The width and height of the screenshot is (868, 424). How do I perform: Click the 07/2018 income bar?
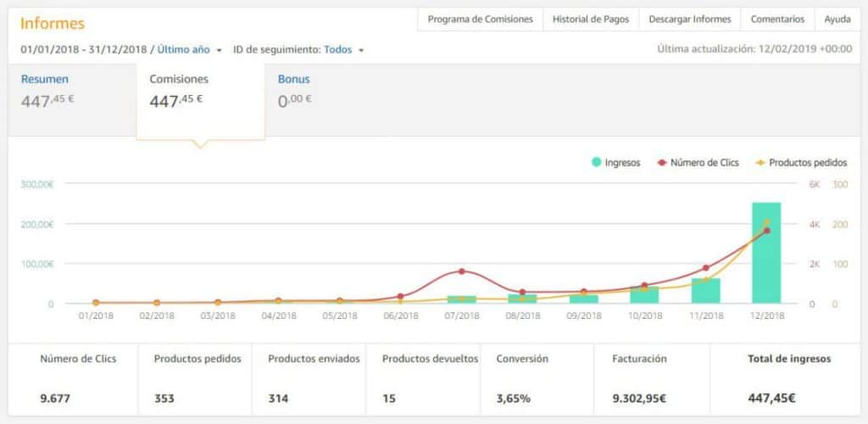[x=462, y=299]
